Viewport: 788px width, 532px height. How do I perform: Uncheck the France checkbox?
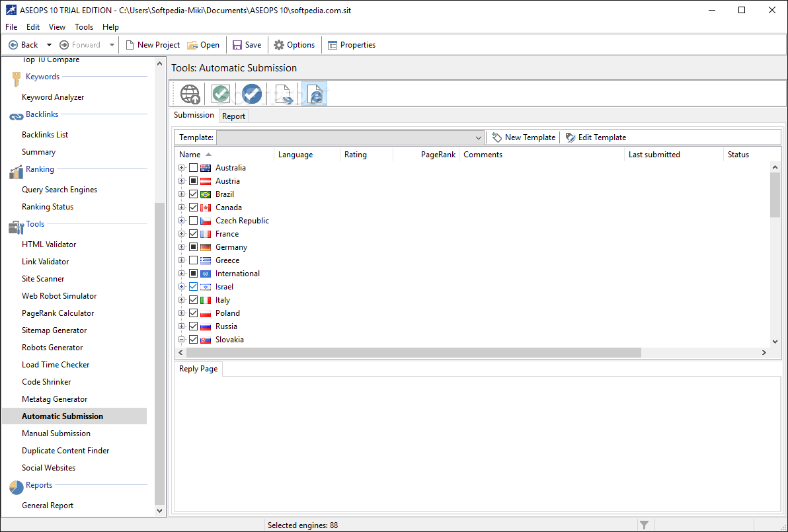click(x=194, y=233)
